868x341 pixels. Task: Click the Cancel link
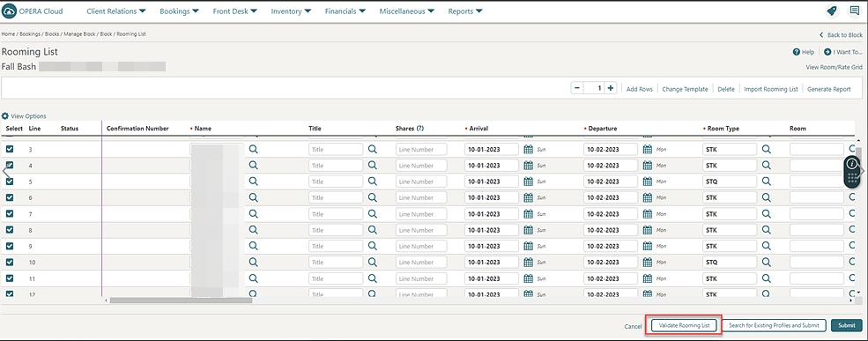tap(633, 326)
